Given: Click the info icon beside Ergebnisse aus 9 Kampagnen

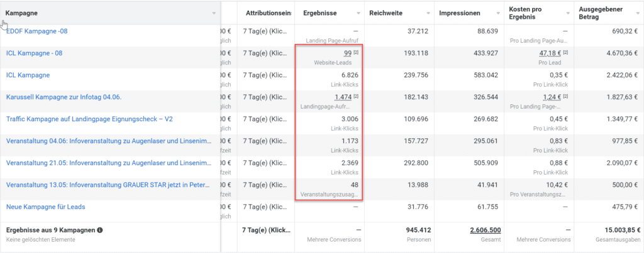Looking at the screenshot, I should tap(101, 230).
